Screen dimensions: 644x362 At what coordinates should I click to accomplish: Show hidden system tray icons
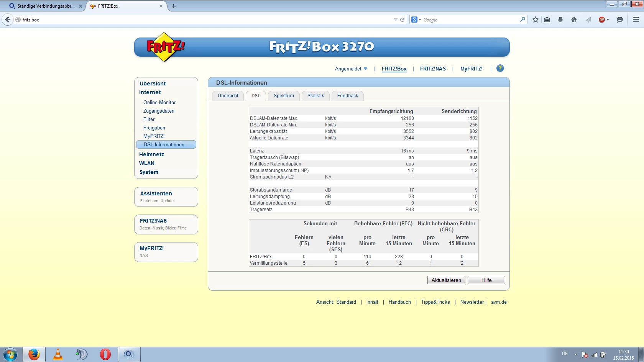(575, 355)
